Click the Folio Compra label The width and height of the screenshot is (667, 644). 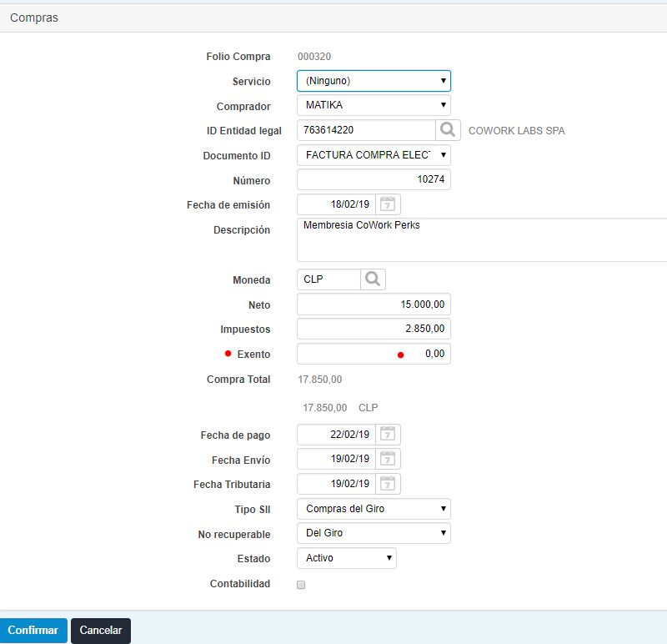238,57
